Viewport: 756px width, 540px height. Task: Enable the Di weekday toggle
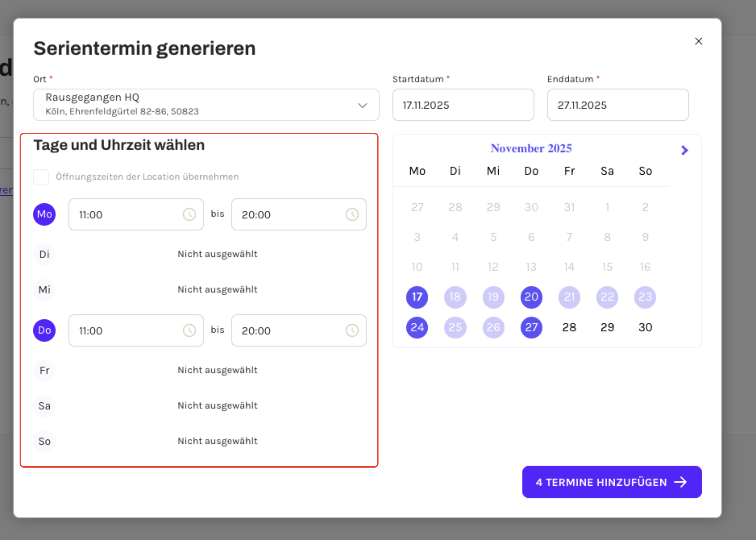44,254
